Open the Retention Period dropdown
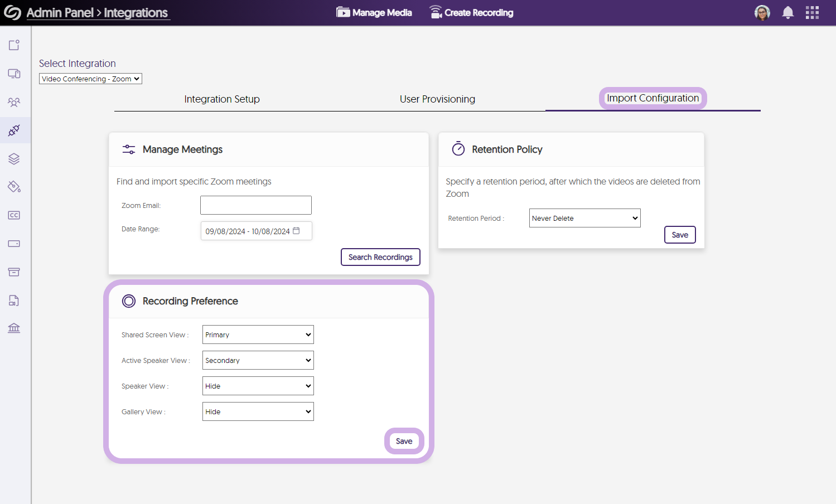 (x=584, y=218)
